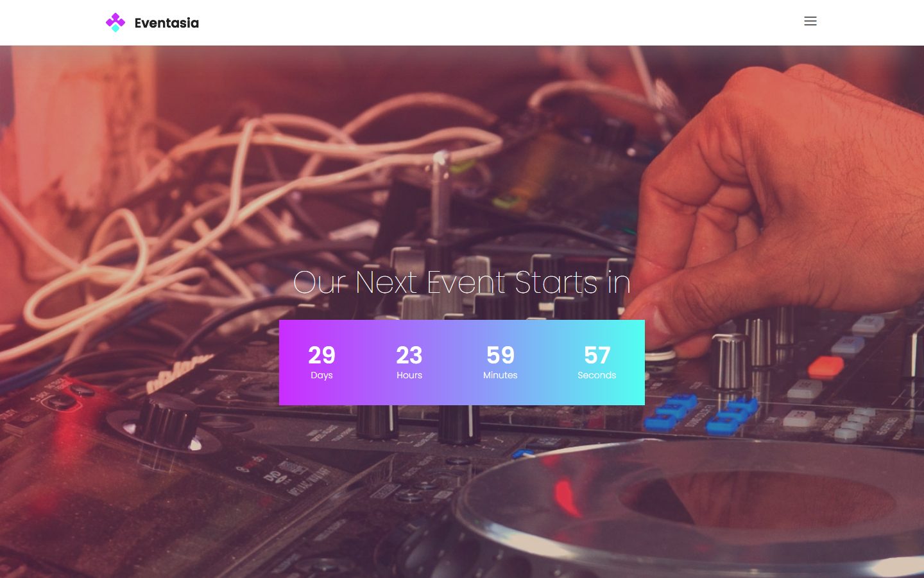Click the 23 Hours countdown value
924x578 pixels.
coord(409,355)
